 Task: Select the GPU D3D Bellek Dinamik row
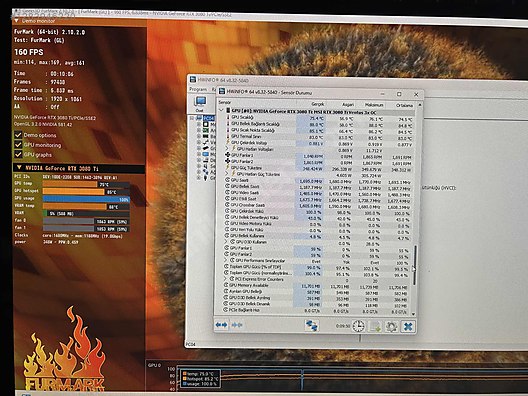pyautogui.click(x=316, y=304)
